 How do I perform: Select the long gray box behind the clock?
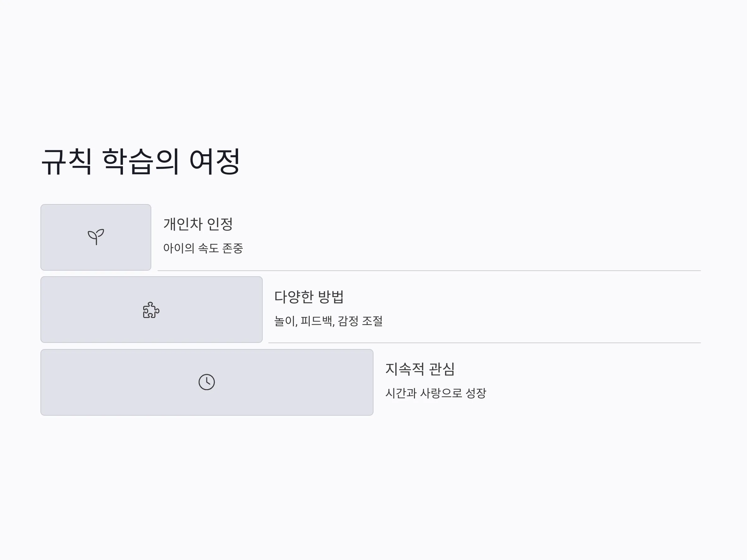tap(207, 382)
